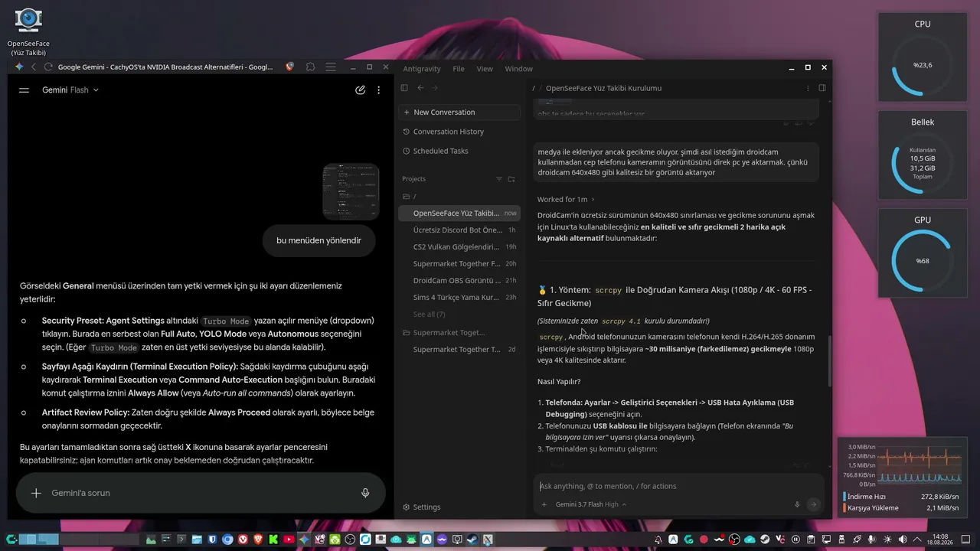Launch Brave browser from the taskbar
This screenshot has height=551, width=980.
tap(258, 540)
